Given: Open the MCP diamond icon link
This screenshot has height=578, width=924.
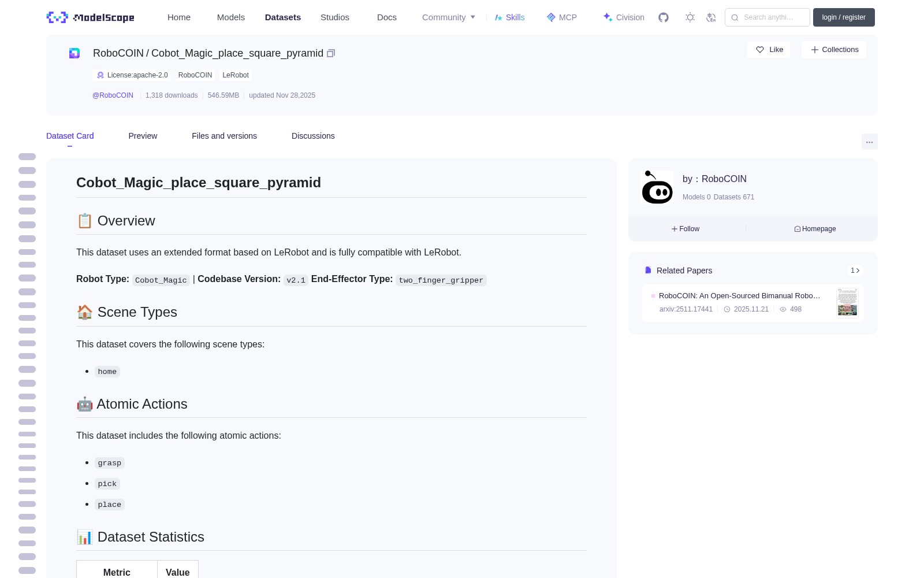Looking at the screenshot, I should (561, 17).
